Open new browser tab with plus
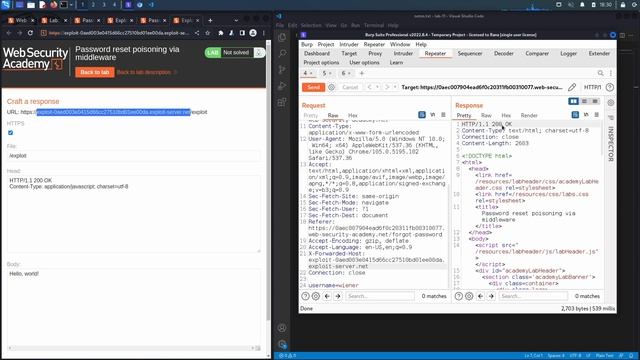The height and width of the screenshot is (360, 640). point(210,20)
